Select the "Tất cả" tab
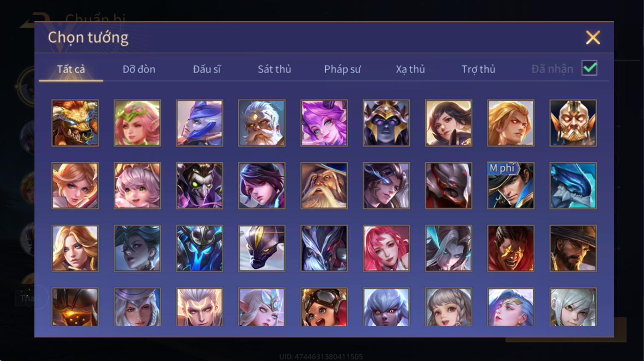Viewport: 644px width, 361px height. point(71,69)
